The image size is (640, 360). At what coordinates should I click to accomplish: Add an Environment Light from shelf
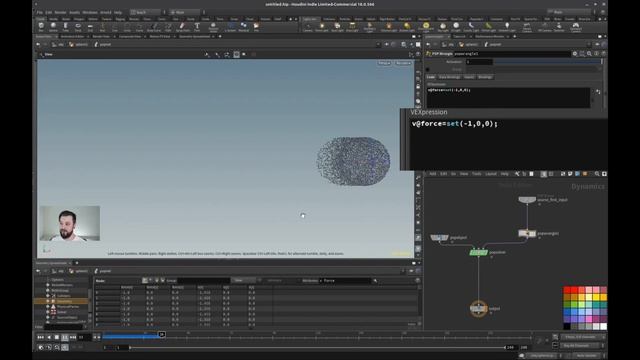point(426,27)
